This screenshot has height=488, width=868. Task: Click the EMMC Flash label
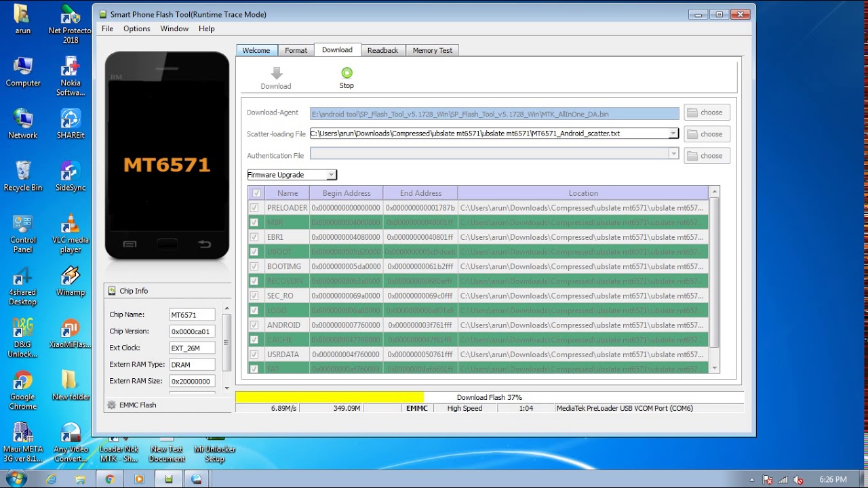[x=138, y=405]
